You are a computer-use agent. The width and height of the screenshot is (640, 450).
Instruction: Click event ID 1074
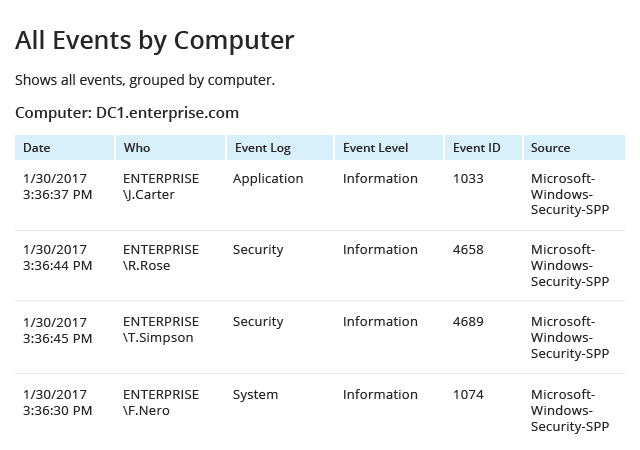point(468,394)
